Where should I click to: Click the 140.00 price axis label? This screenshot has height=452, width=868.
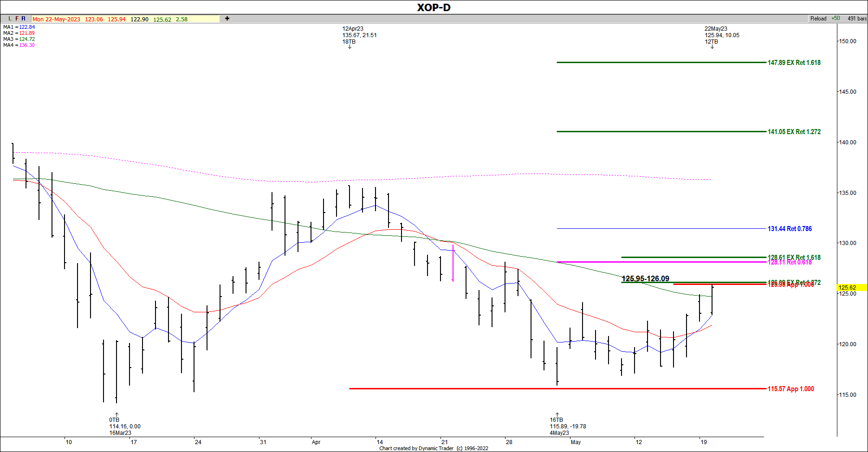(x=848, y=142)
